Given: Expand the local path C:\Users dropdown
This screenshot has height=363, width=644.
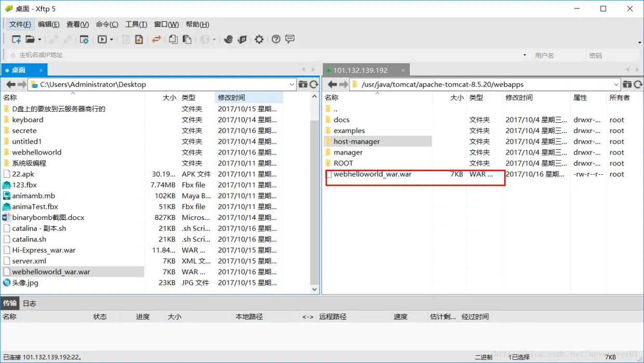Looking at the screenshot, I should point(292,84).
